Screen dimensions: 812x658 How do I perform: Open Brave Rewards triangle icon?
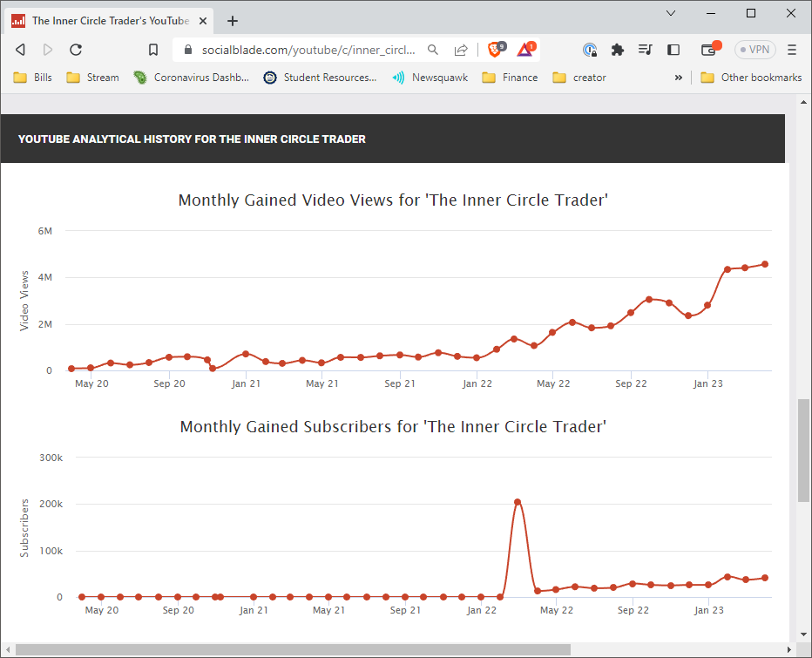[x=526, y=49]
